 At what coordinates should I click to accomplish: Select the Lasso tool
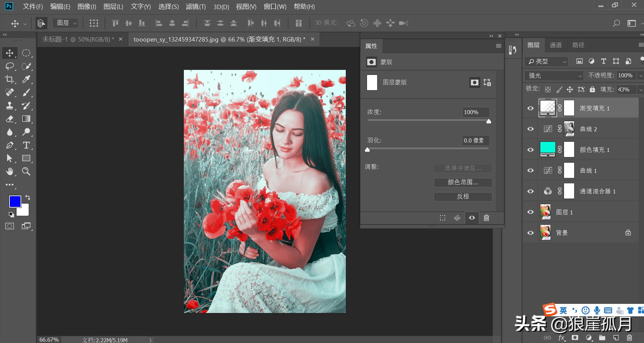click(9, 66)
